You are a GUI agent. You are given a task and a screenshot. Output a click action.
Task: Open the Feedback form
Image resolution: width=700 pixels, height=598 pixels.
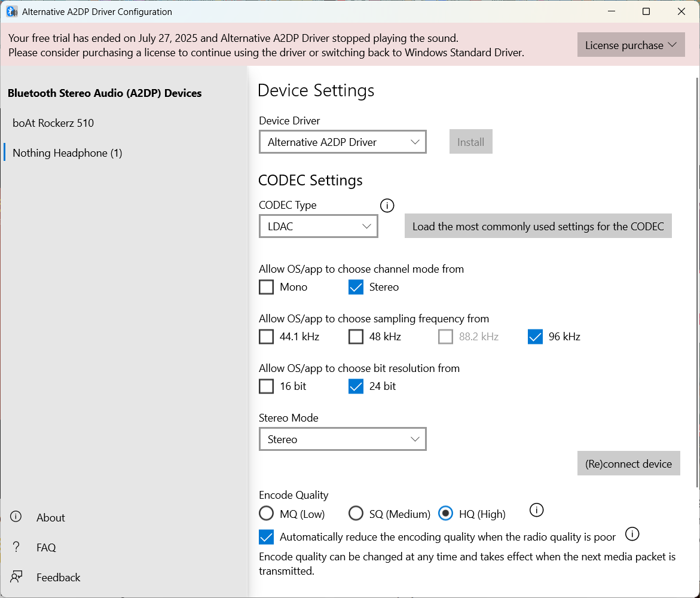[58, 577]
